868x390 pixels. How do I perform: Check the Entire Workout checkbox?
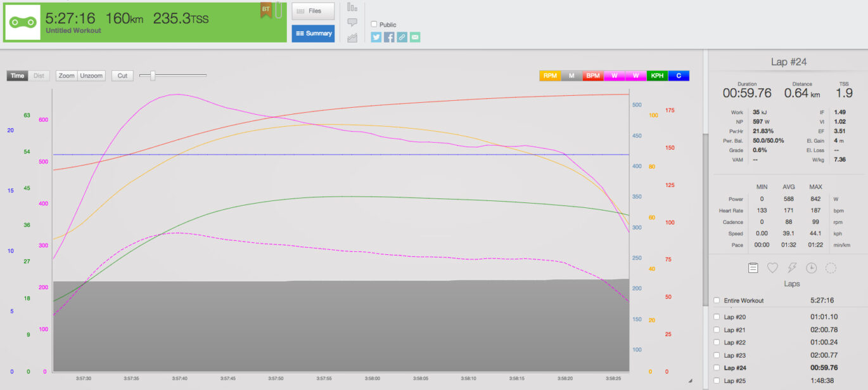(x=717, y=300)
